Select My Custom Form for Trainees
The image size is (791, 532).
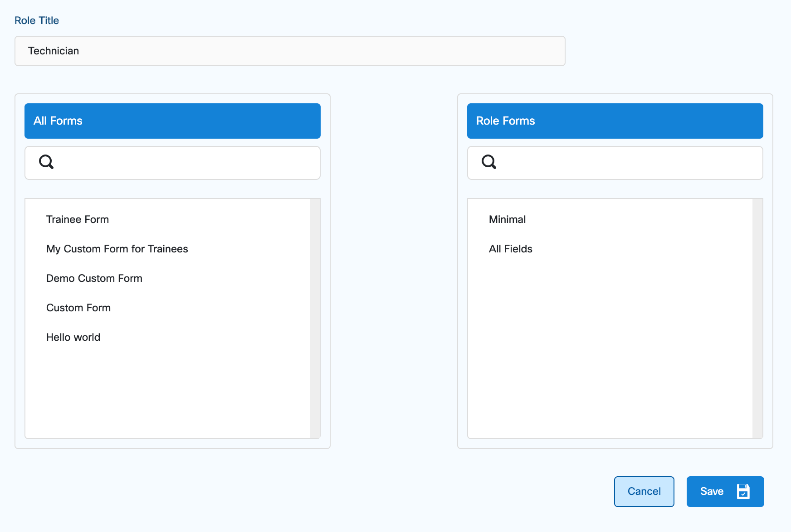pyautogui.click(x=117, y=249)
